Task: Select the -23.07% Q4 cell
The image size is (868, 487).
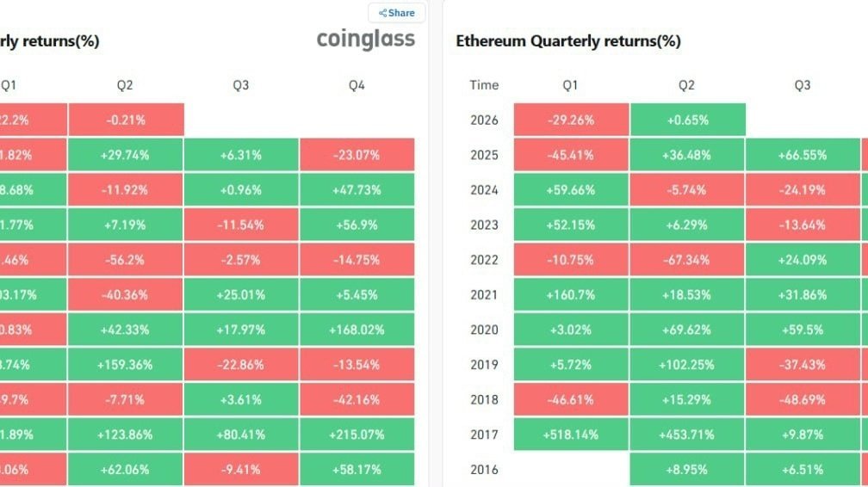Action: click(x=356, y=156)
